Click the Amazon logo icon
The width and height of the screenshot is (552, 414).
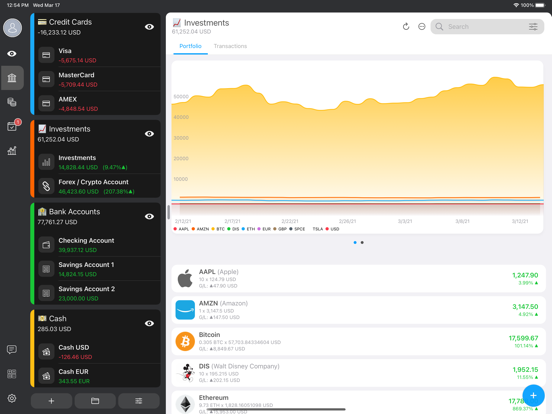[x=185, y=310]
